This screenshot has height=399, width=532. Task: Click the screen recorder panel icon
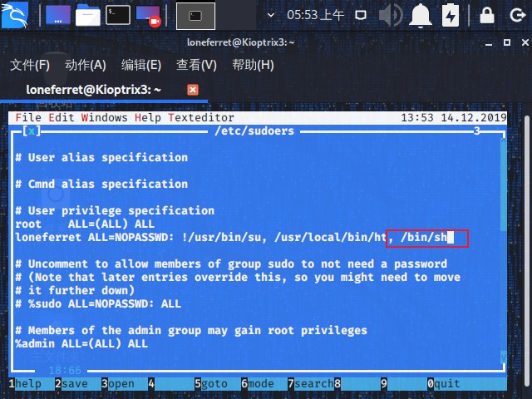148,16
